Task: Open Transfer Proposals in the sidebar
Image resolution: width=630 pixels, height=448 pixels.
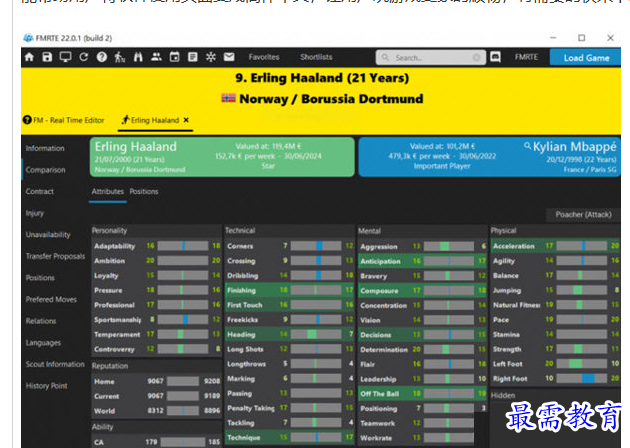Action: [55, 256]
